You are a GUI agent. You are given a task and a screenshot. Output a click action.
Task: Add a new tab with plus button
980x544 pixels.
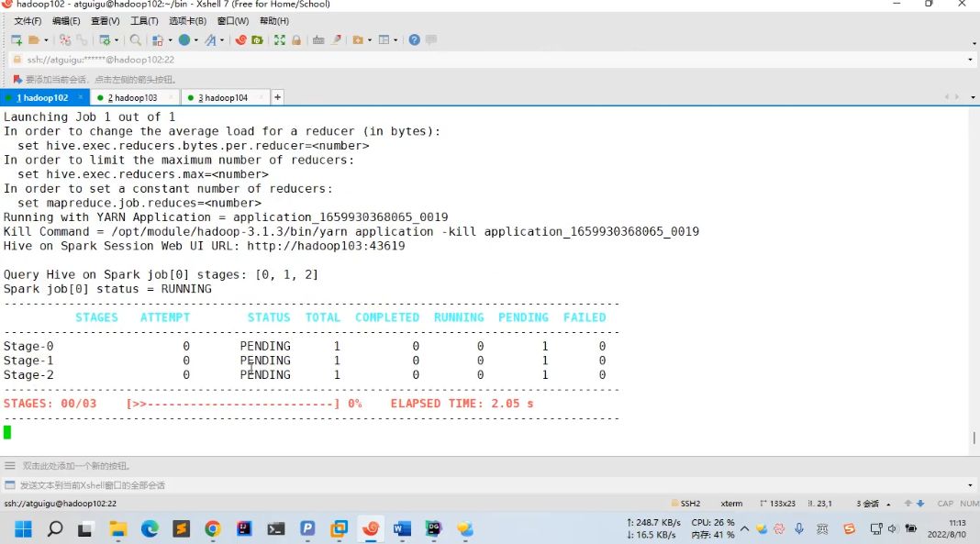pyautogui.click(x=277, y=97)
